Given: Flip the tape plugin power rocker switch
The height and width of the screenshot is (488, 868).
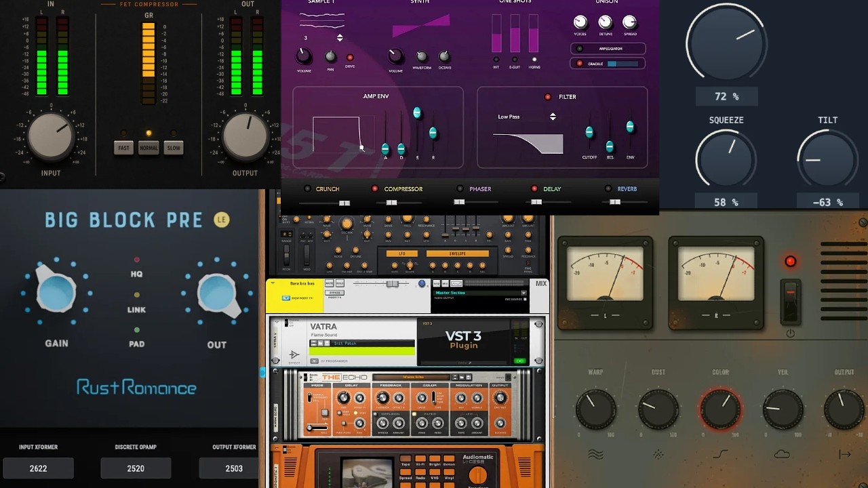Looking at the screenshot, I should tap(790, 302).
